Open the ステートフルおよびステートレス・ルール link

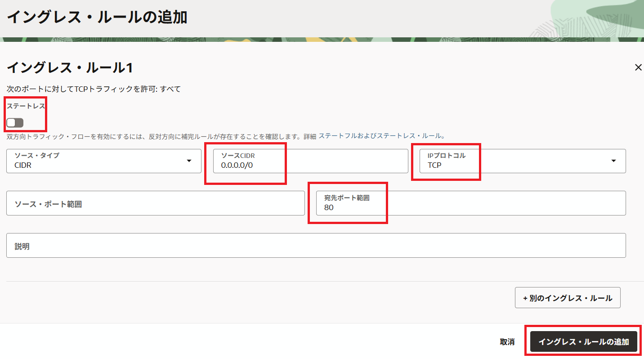381,136
